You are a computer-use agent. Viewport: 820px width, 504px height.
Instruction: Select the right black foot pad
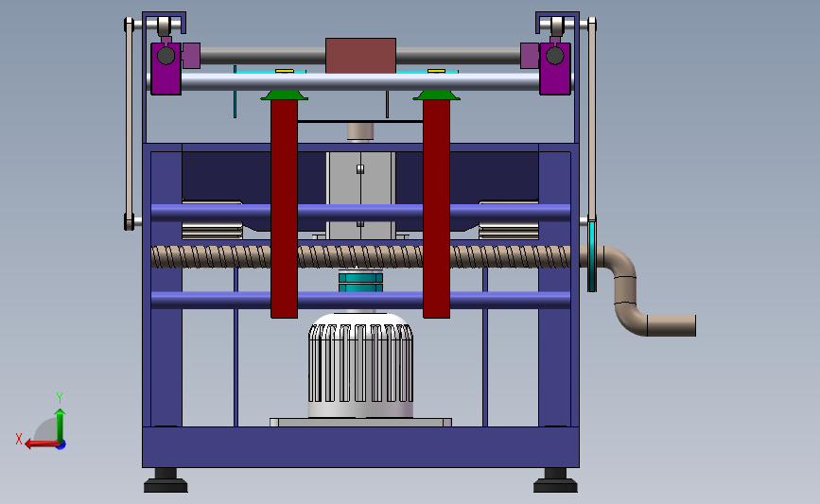[x=555, y=481]
